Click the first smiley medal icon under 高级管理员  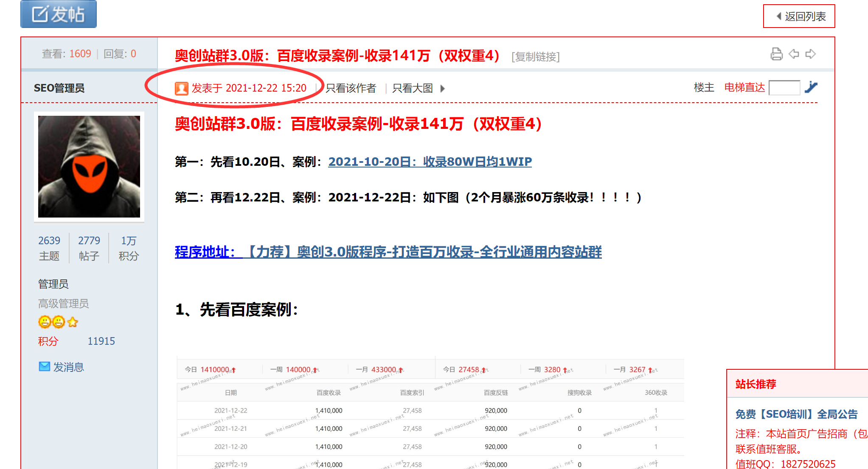click(x=45, y=322)
